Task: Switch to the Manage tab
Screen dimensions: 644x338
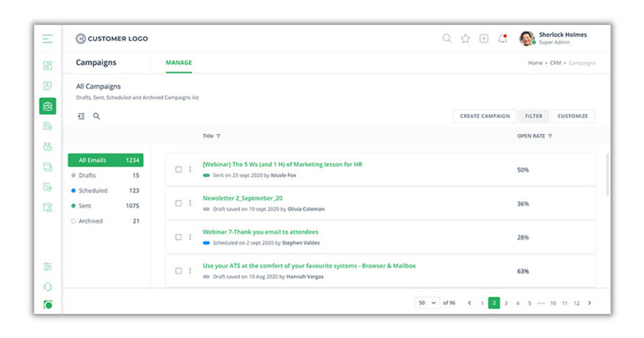Action: 178,62
